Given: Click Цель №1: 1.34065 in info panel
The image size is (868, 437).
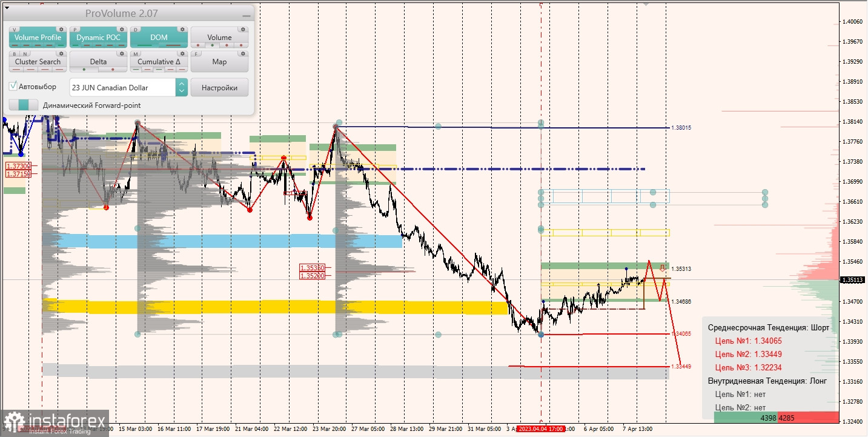Looking at the screenshot, I should tap(748, 341).
